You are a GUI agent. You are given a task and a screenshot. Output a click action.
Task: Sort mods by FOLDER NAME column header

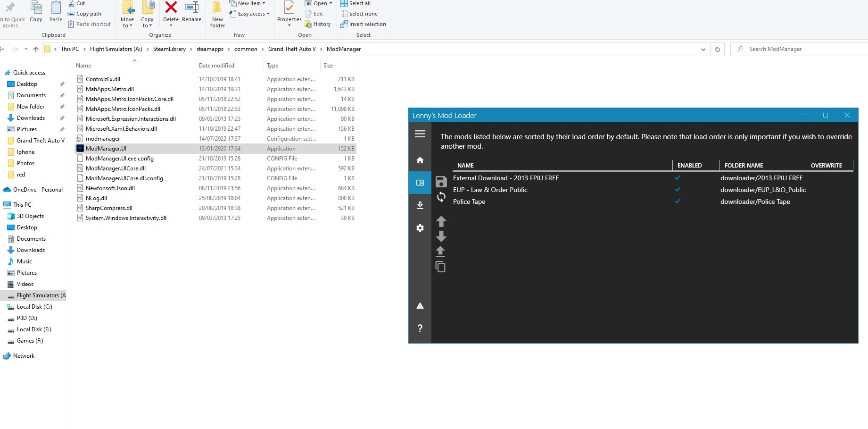point(744,166)
